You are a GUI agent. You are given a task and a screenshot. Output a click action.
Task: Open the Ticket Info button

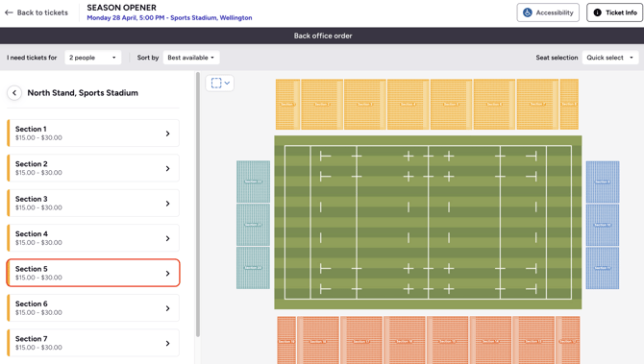click(614, 12)
